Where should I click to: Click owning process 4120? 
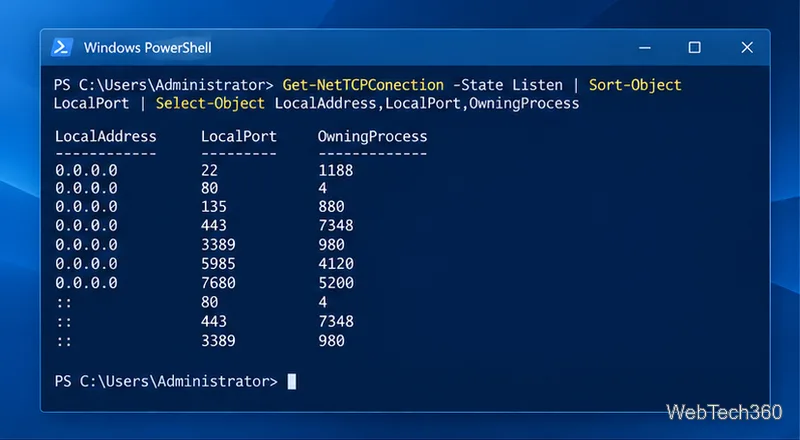click(x=335, y=264)
